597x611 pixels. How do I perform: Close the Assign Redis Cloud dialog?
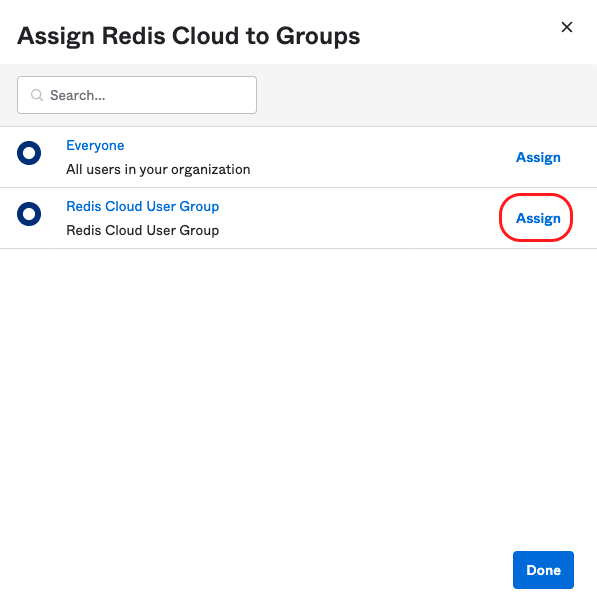pyautogui.click(x=567, y=27)
